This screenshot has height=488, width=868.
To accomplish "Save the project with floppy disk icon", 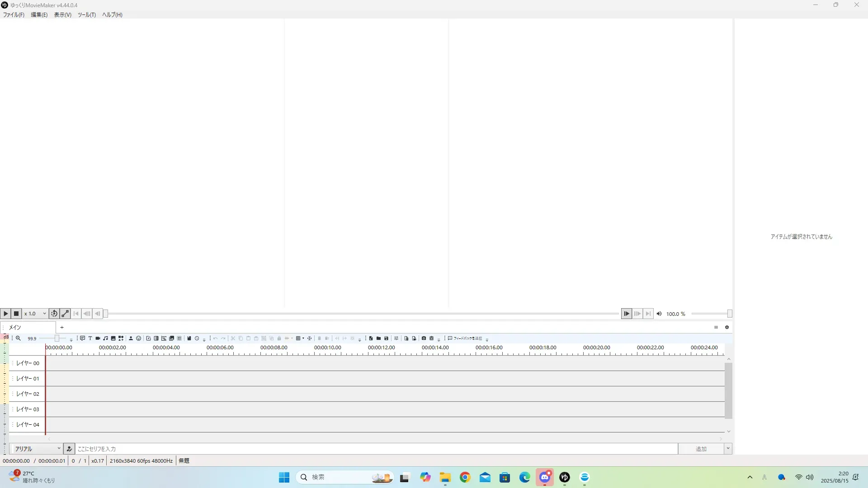I will [x=386, y=338].
